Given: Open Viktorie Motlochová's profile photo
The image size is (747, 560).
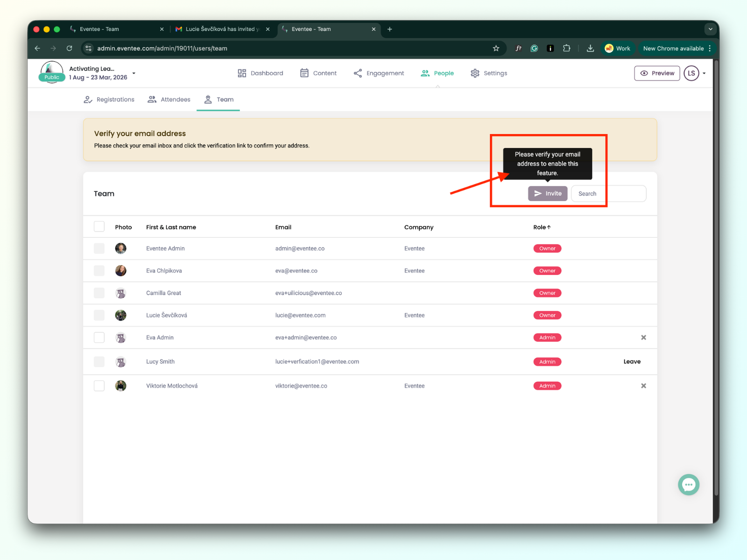Looking at the screenshot, I should tap(120, 386).
